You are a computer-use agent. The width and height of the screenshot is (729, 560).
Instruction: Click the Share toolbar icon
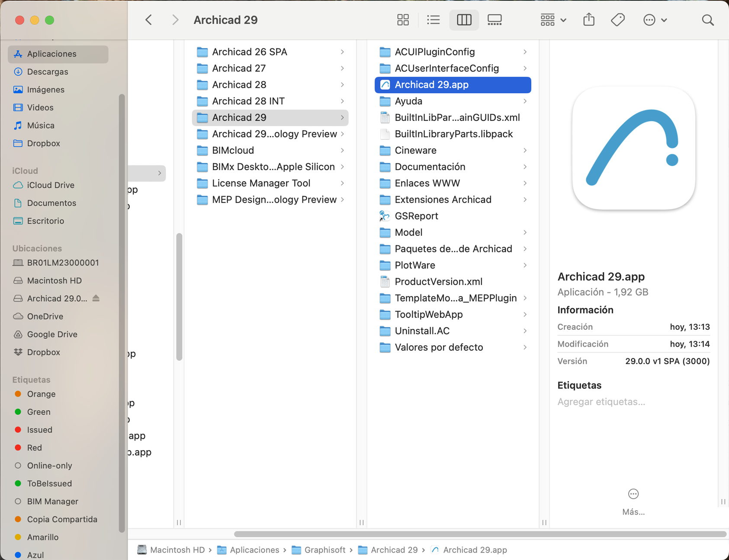click(589, 19)
